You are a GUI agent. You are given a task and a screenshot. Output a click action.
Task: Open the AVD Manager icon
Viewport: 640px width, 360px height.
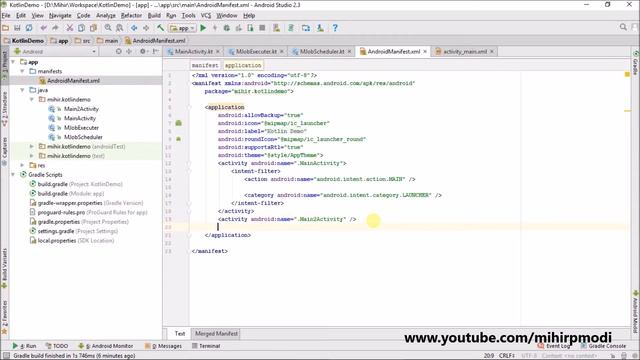(x=276, y=28)
